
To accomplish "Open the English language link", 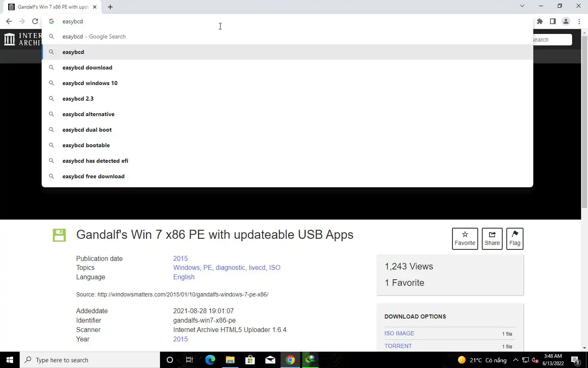I will coord(184,277).
